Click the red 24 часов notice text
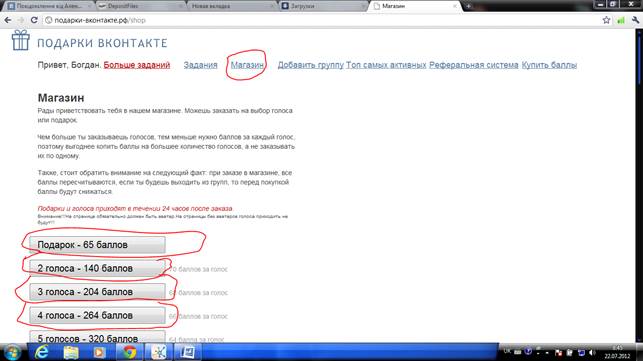Viewport: 643px width, 361px height. [x=135, y=208]
